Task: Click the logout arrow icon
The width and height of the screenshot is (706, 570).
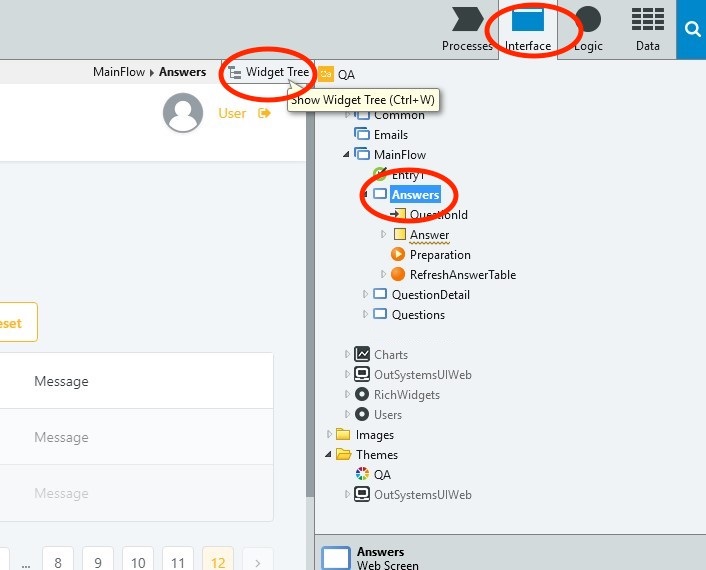Action: [x=264, y=113]
